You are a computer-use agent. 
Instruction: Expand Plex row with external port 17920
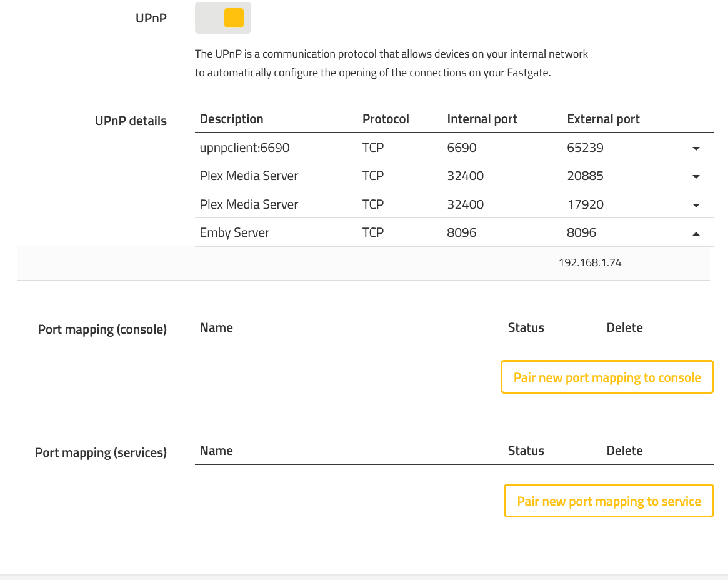696,205
